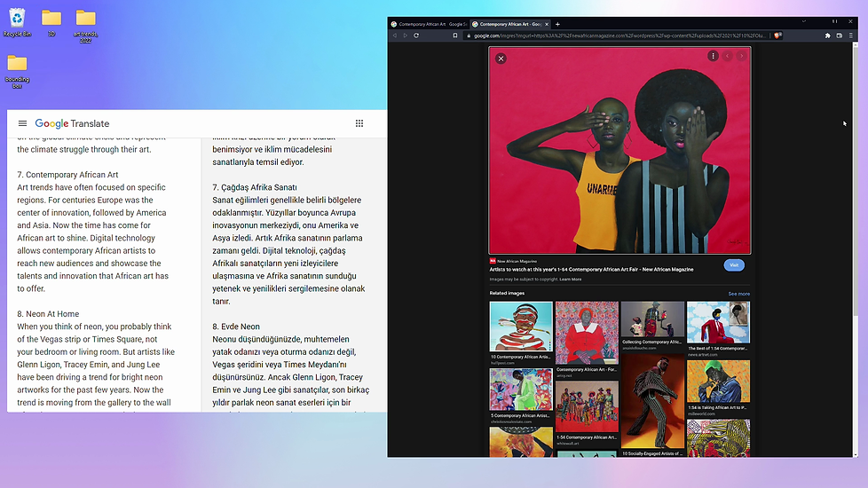Click the '8. Neon At Home' source heading
The image size is (868, 488).
point(48,314)
